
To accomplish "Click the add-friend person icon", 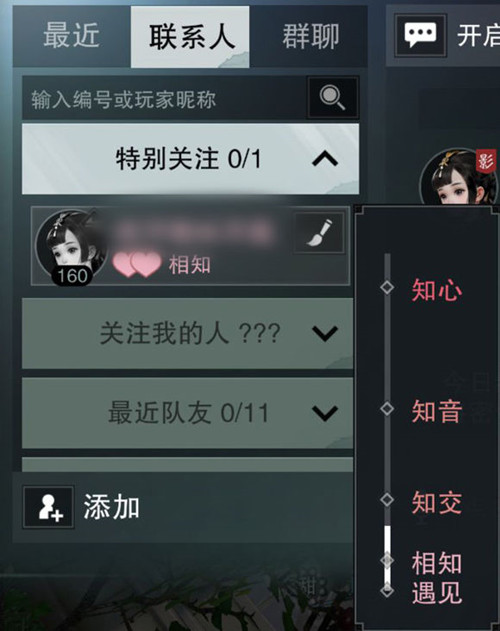I will [49, 507].
